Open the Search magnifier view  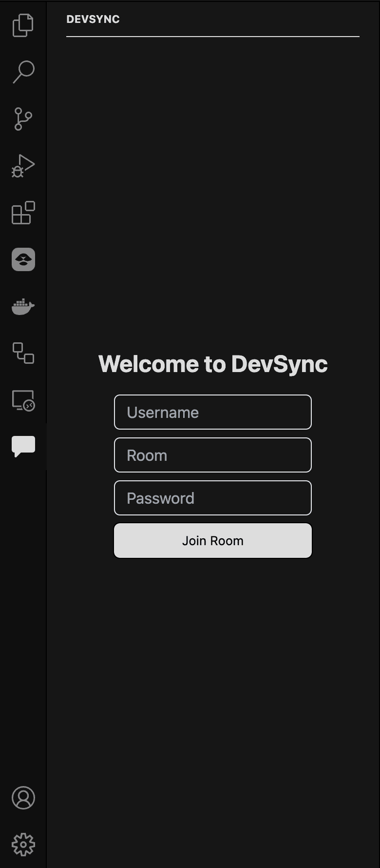pos(23,72)
